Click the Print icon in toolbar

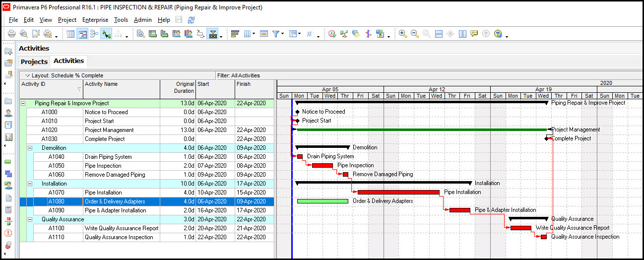[11, 34]
